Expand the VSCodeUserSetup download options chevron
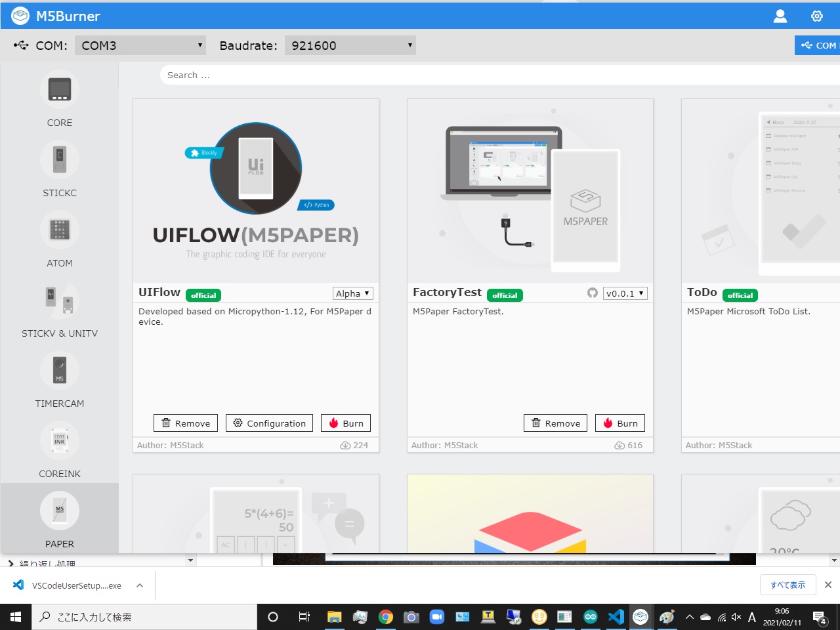Image resolution: width=840 pixels, height=630 pixels. 139,585
